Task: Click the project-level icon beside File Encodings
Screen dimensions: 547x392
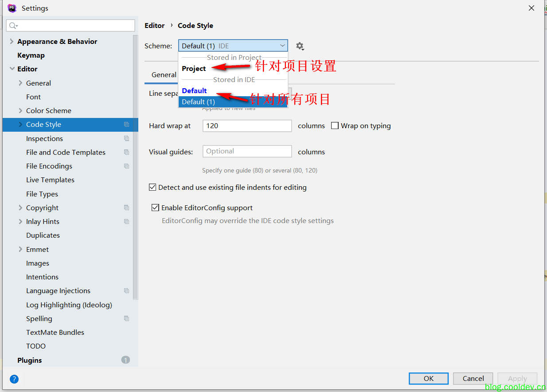Action: (126, 166)
